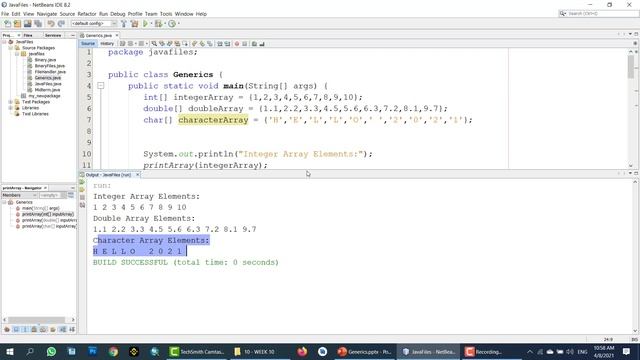
Task: Click the Stop Macro Recording icon
Action: pyautogui.click(x=244, y=43)
